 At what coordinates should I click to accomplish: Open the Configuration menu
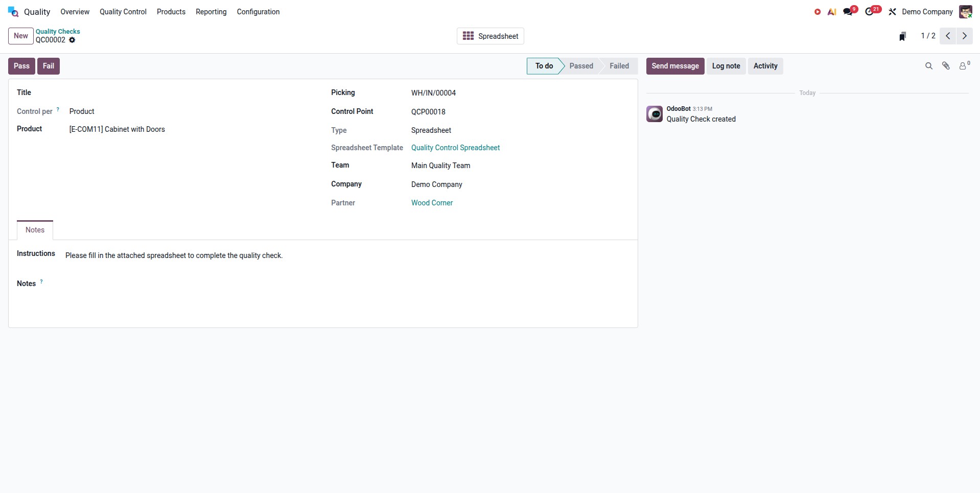pos(258,12)
